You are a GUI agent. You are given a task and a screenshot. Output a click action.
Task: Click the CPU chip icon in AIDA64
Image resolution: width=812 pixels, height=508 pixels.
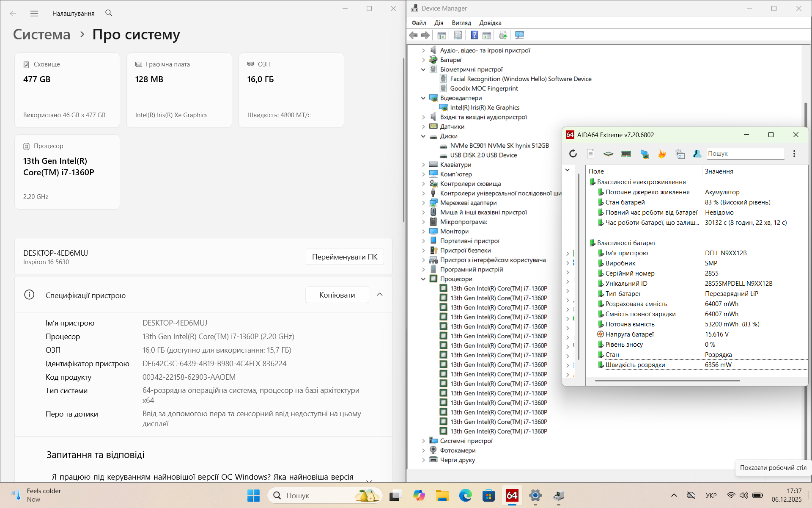click(608, 154)
